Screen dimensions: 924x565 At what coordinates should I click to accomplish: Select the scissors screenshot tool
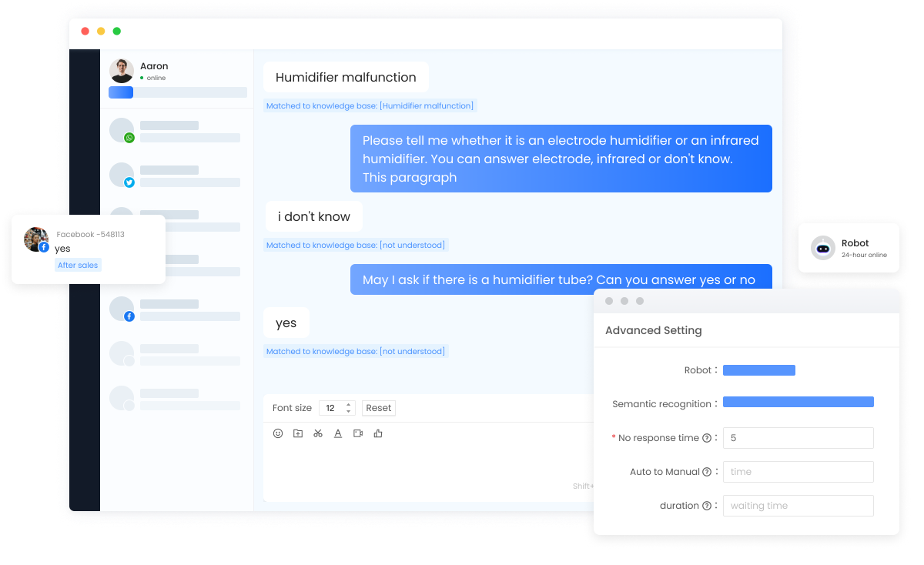[318, 433]
